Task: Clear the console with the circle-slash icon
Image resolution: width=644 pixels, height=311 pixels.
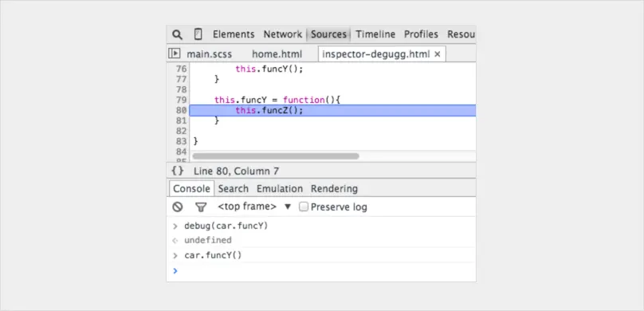Action: [x=178, y=207]
